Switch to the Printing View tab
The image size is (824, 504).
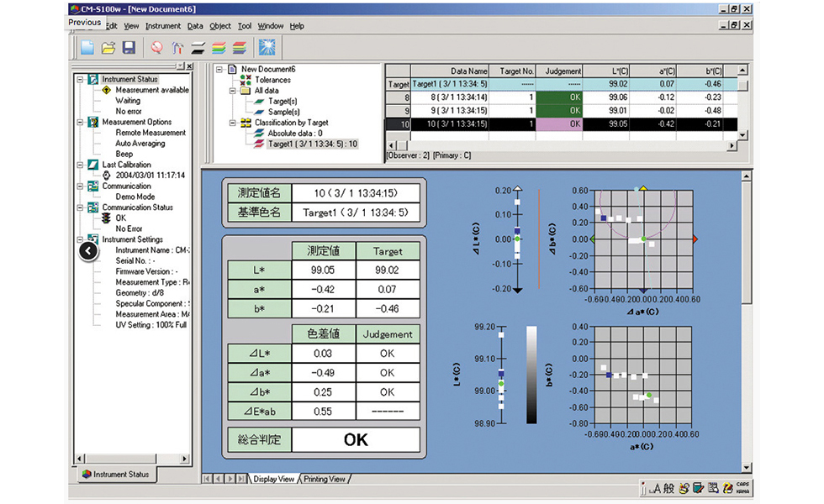point(325,479)
